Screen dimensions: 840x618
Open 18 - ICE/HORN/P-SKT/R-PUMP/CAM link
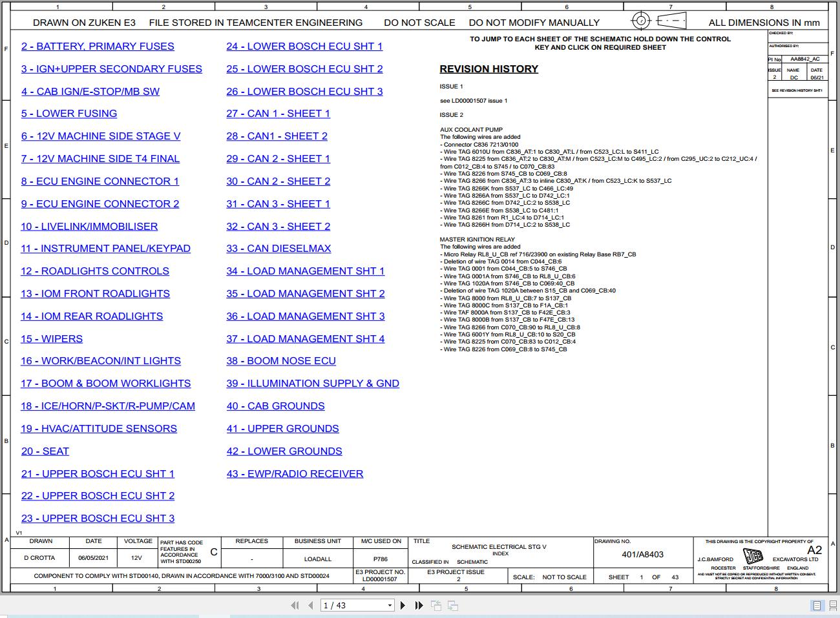click(108, 406)
